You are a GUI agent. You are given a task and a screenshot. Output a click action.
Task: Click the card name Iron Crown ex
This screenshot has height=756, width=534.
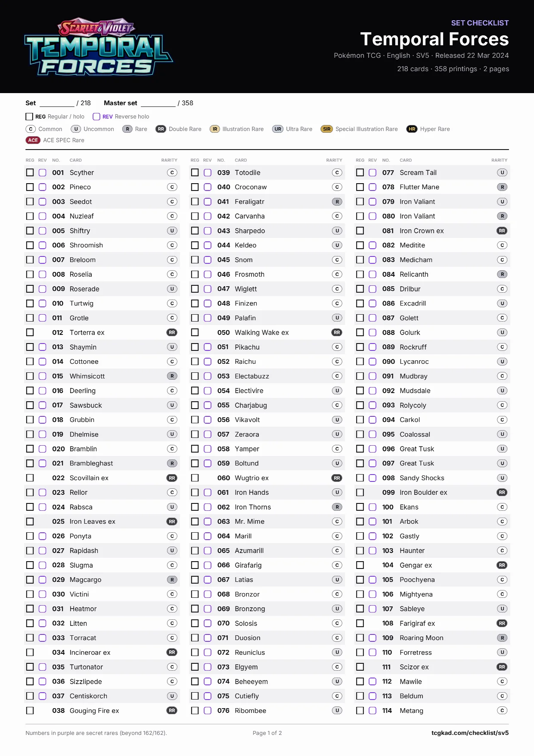(422, 231)
